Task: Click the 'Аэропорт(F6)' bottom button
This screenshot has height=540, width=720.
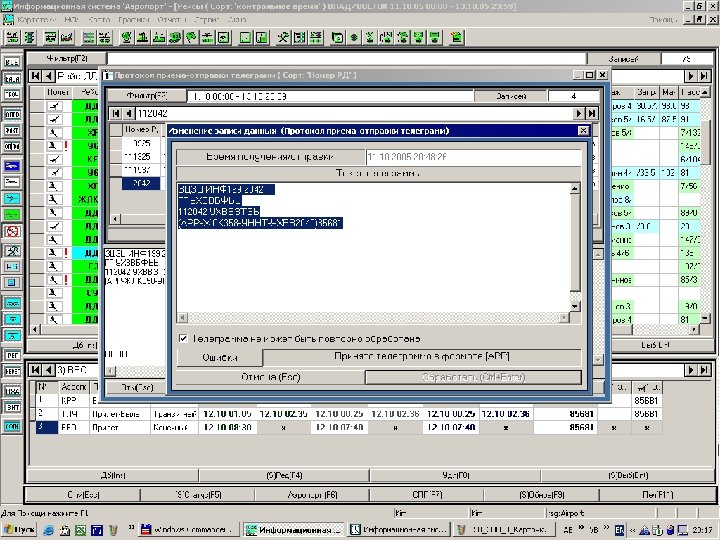Action: click(x=312, y=495)
